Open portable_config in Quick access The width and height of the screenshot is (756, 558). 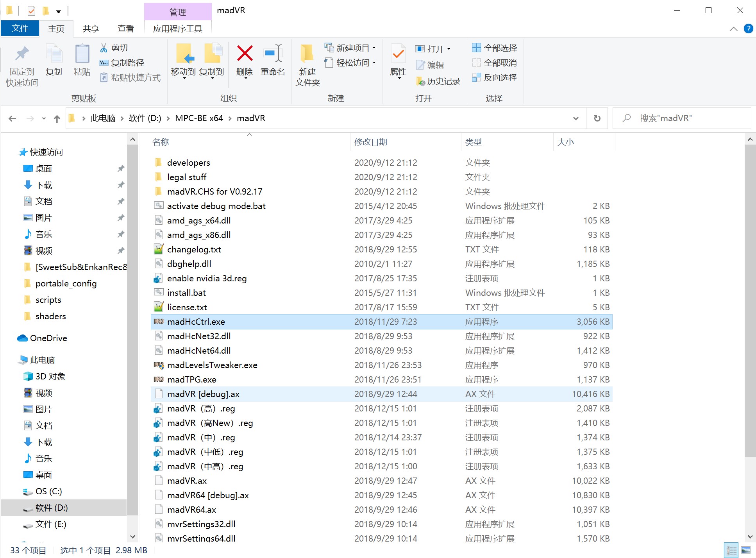point(66,283)
